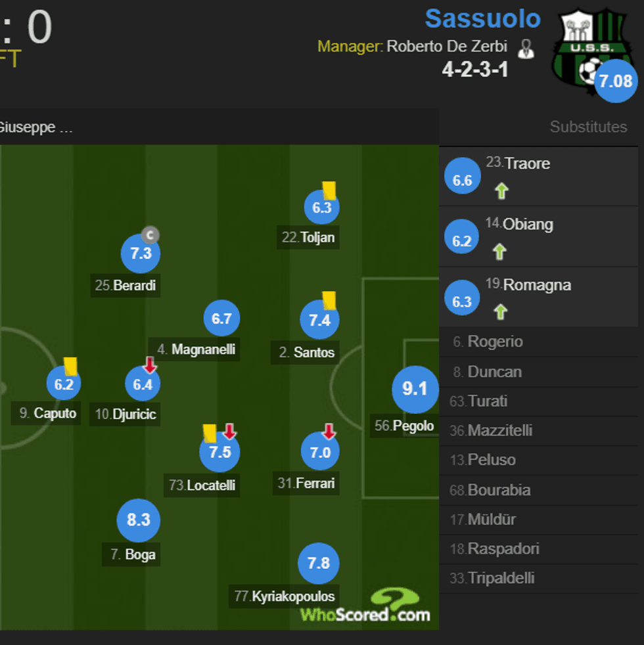Click Toljan's yellow card icon
The image size is (644, 645).
point(329,190)
